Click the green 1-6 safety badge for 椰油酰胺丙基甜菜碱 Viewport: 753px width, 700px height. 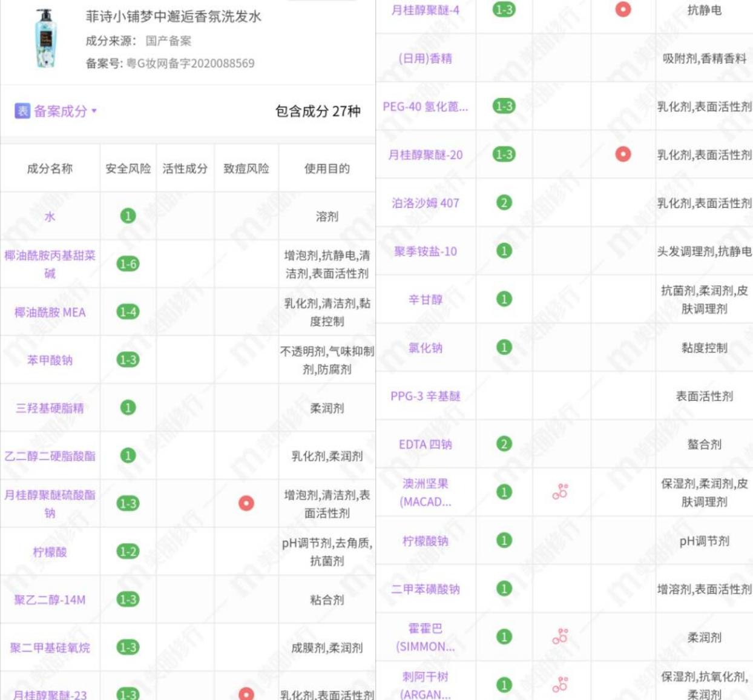click(128, 264)
